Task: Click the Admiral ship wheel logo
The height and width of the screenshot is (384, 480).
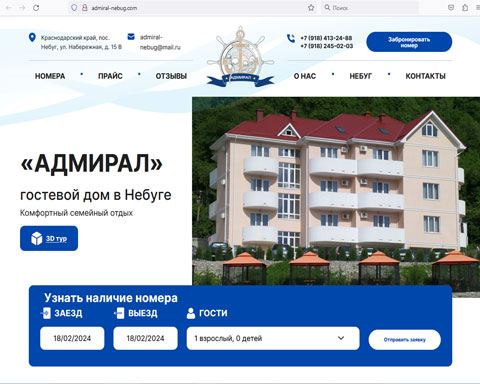Action: (x=240, y=56)
